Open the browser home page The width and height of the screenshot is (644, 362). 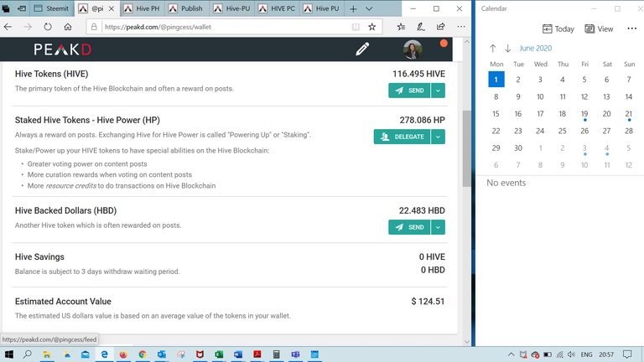point(68,27)
